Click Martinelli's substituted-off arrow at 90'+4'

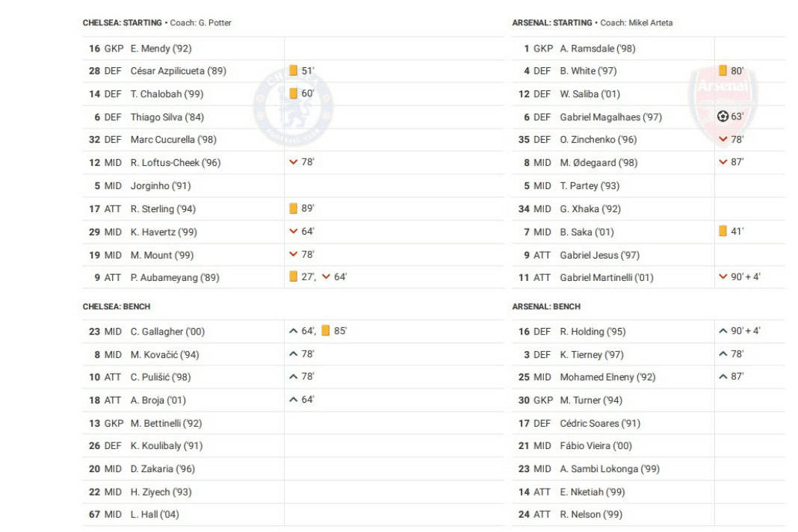click(723, 277)
